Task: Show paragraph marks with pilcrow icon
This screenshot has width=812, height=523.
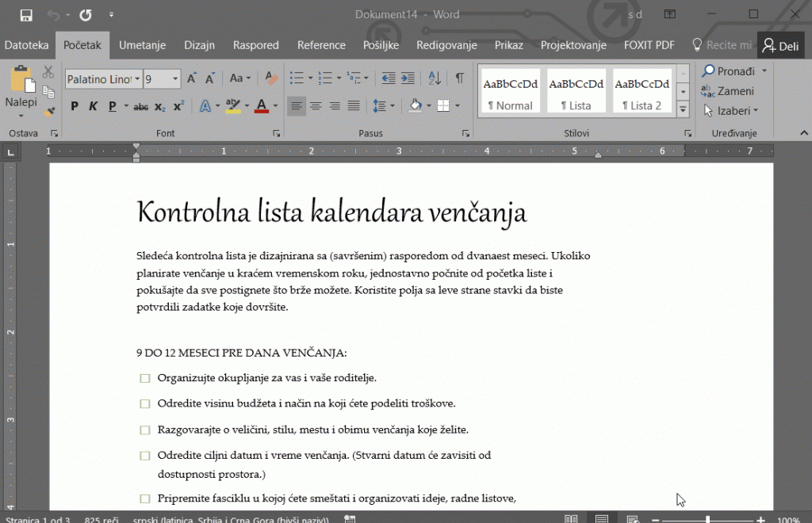Action: pyautogui.click(x=459, y=78)
